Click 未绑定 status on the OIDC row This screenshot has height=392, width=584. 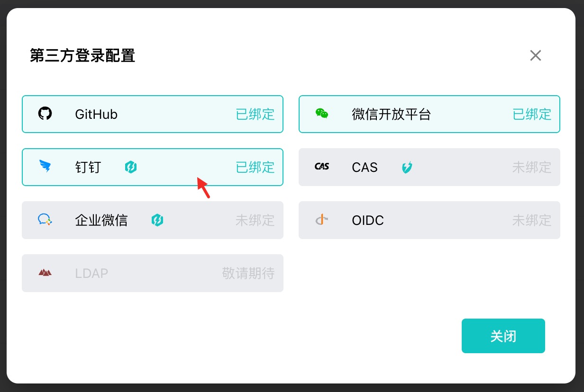pyautogui.click(x=532, y=220)
